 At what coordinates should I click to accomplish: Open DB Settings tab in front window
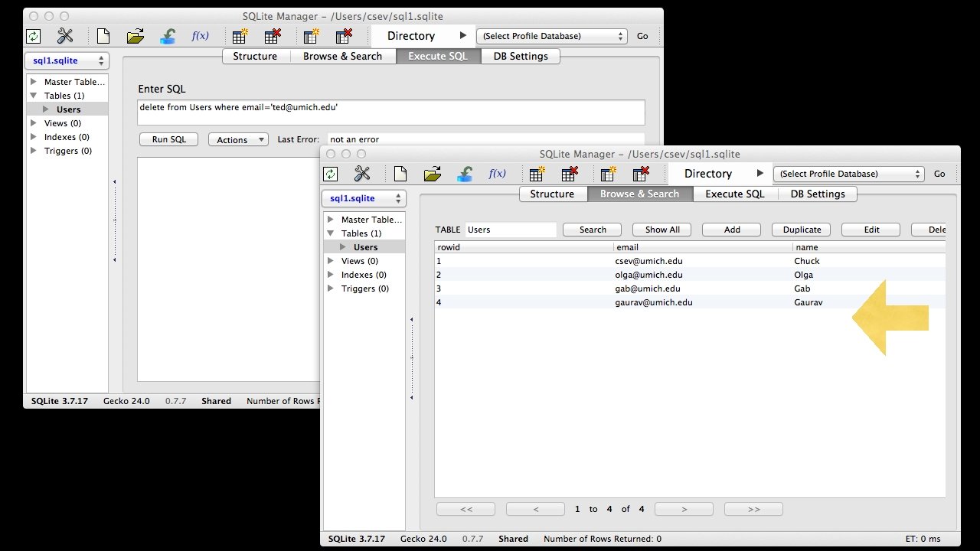click(x=818, y=194)
